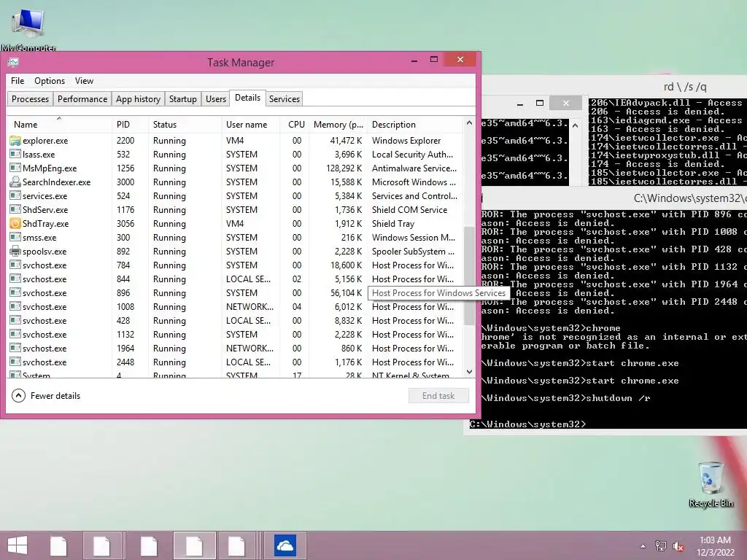Click the Windows Explorer description cell

click(406, 141)
